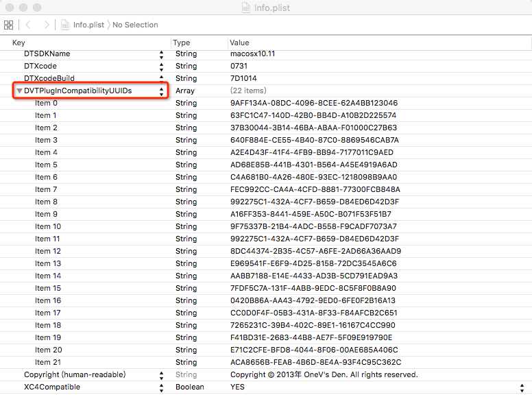Collapse the DVTPlugInCompatibilityUUIDs array triangle
The height and width of the screenshot is (395, 532).
pyautogui.click(x=20, y=91)
